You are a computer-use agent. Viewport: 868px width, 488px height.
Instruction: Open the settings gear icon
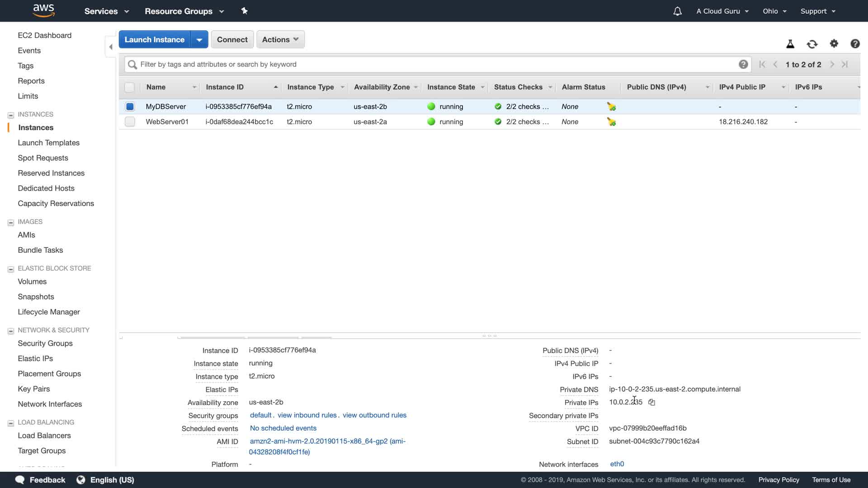pyautogui.click(x=834, y=43)
